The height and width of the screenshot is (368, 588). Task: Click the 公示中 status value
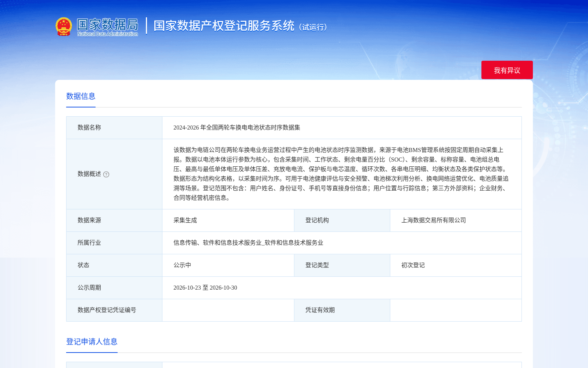point(182,265)
